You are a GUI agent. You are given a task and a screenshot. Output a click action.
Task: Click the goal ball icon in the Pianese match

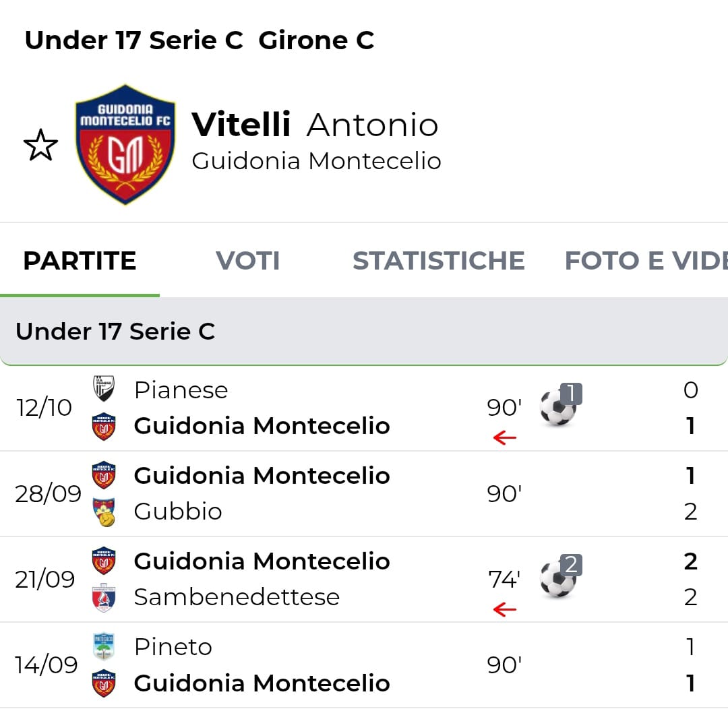(x=559, y=407)
